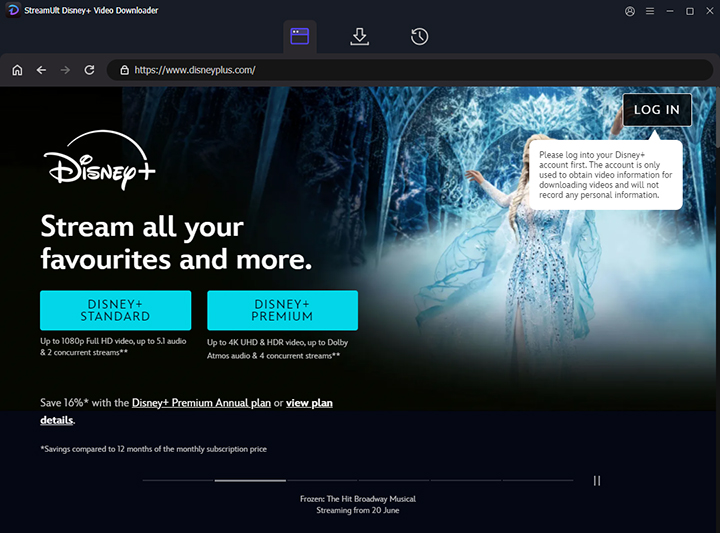Select the Disney+ Standard plan button
This screenshot has height=533, width=720.
115,310
